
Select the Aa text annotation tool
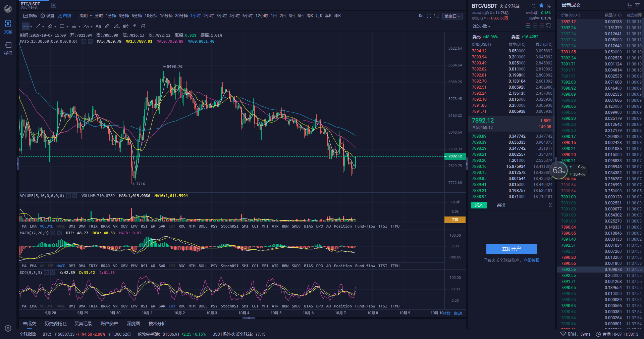[x=98, y=26]
